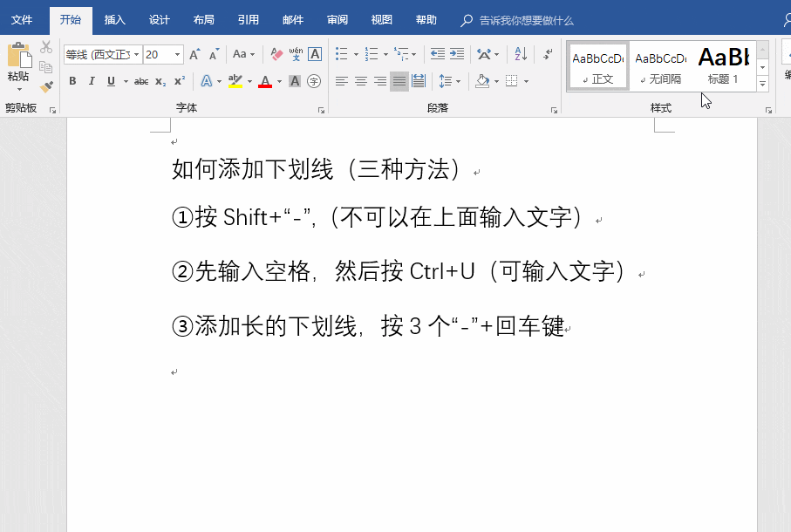
Task: Click the Grow Font size icon
Action: [x=194, y=54]
